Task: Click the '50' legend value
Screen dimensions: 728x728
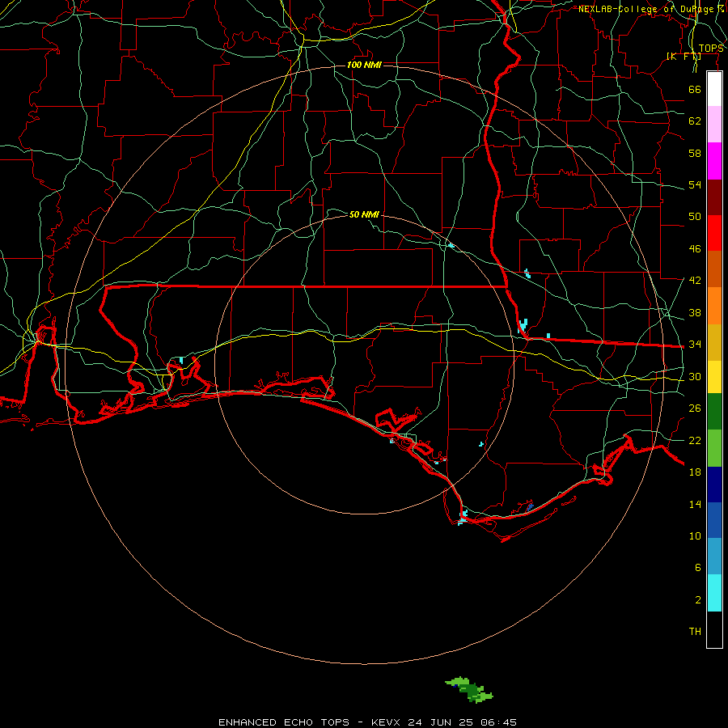Action: pyautogui.click(x=695, y=216)
